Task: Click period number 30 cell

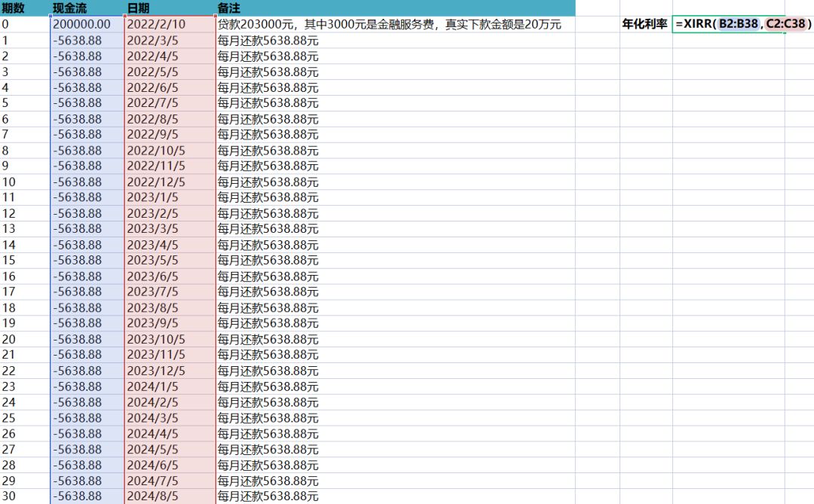Action: (25, 496)
